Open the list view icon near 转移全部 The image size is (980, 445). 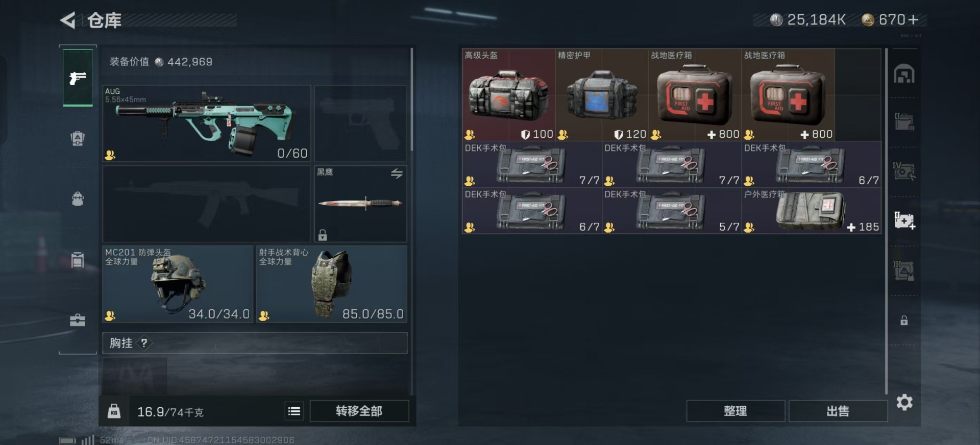coord(294,411)
